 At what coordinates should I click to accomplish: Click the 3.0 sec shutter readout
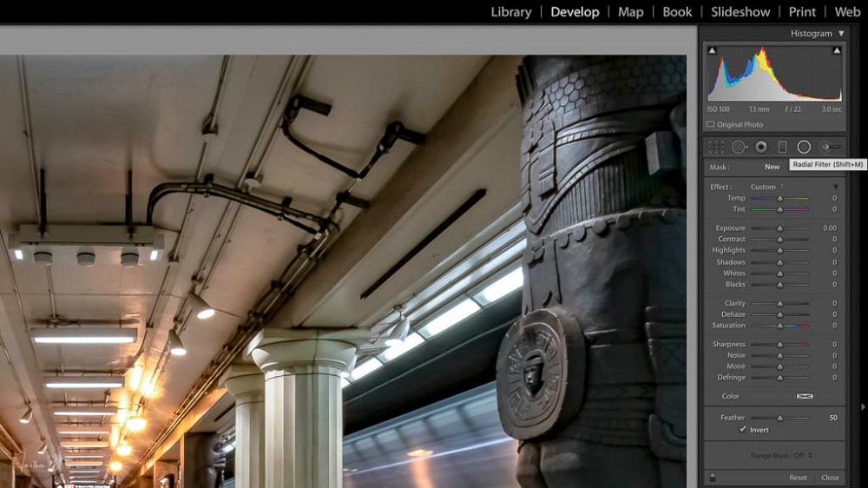tap(832, 109)
